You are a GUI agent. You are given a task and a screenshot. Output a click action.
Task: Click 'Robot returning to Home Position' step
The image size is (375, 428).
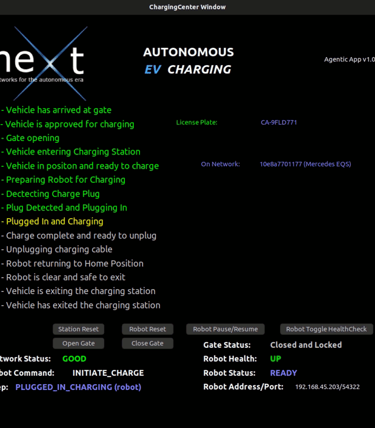tap(72, 263)
